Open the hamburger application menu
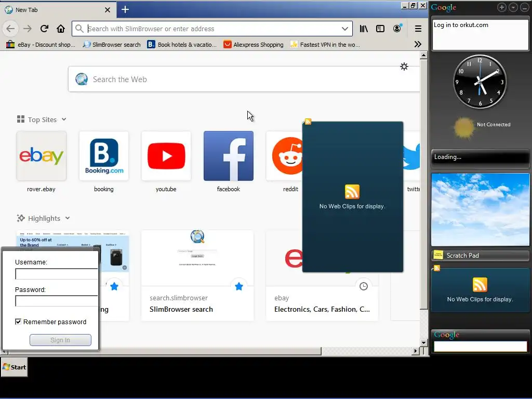This screenshot has height=399, width=532. [418, 29]
